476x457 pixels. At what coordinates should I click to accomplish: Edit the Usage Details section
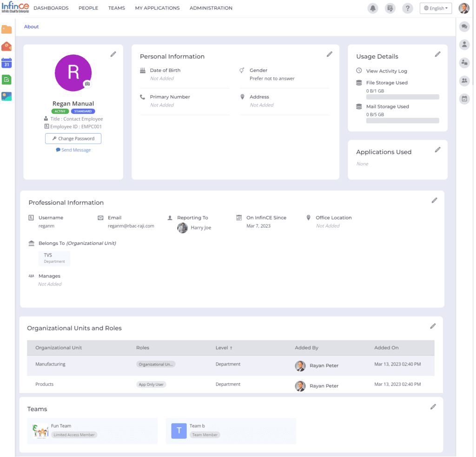tap(438, 54)
